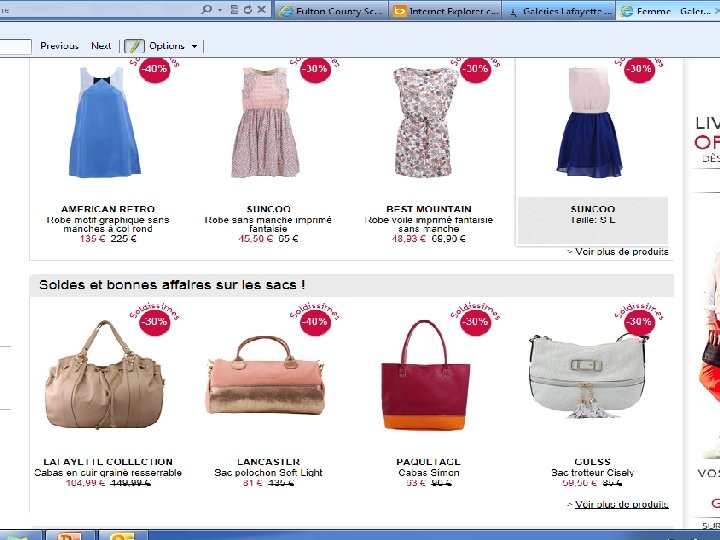Switch to the Fulton County Sc... tab
720x540 pixels.
click(332, 11)
